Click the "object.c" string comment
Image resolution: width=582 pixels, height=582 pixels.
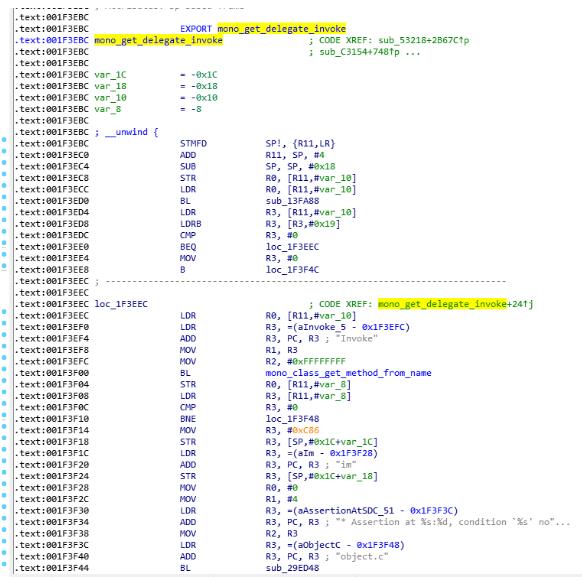click(x=362, y=557)
